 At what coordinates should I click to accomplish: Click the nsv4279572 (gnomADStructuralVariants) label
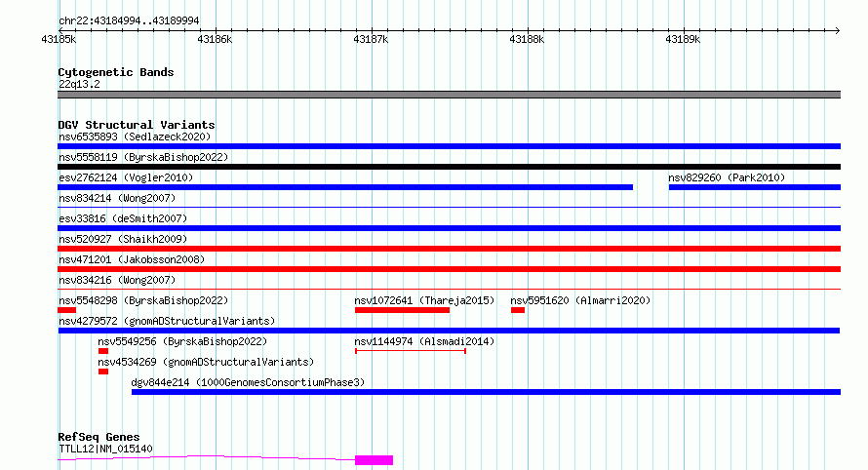tap(167, 321)
